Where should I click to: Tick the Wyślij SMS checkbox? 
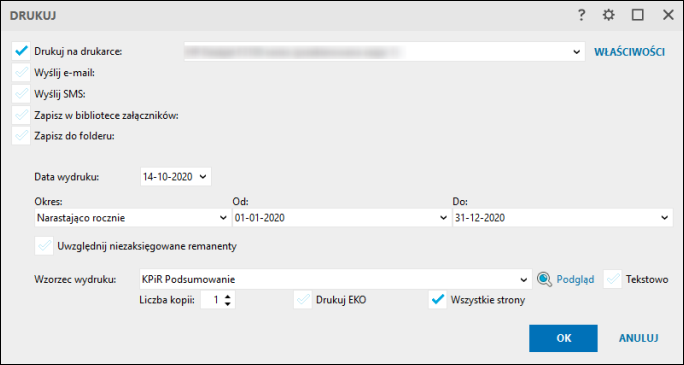pyautogui.click(x=21, y=94)
